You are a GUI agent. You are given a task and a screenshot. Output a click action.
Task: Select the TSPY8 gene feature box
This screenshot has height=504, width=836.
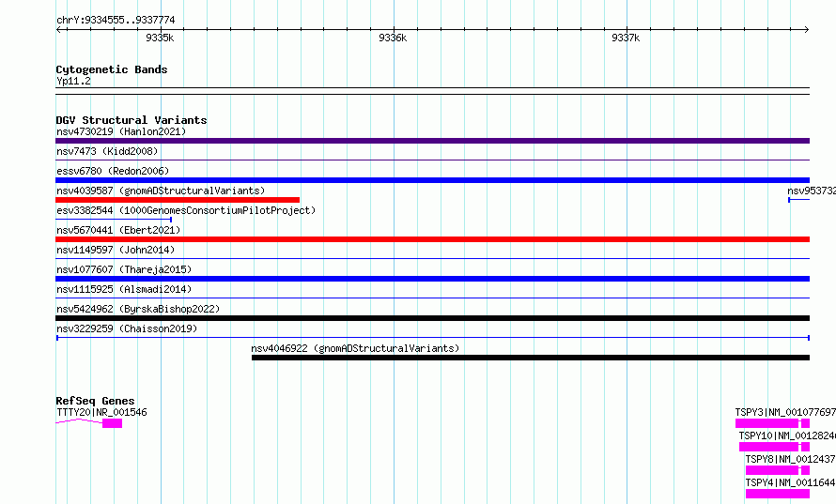click(778, 470)
